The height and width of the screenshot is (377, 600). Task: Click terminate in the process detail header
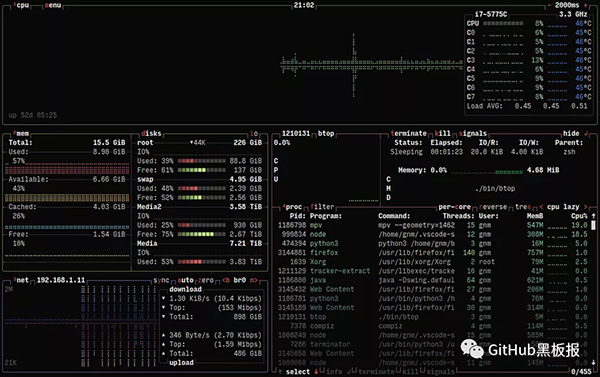[408, 133]
